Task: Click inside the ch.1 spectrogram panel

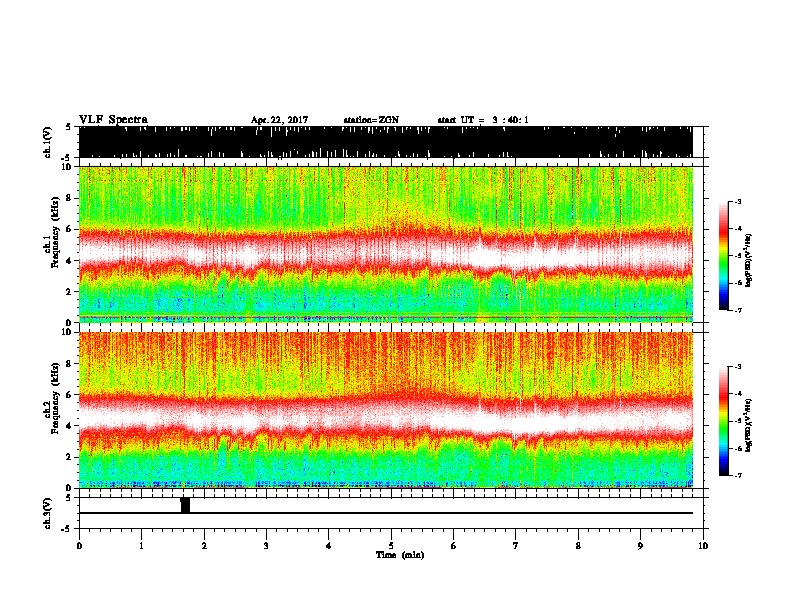Action: tap(385, 244)
